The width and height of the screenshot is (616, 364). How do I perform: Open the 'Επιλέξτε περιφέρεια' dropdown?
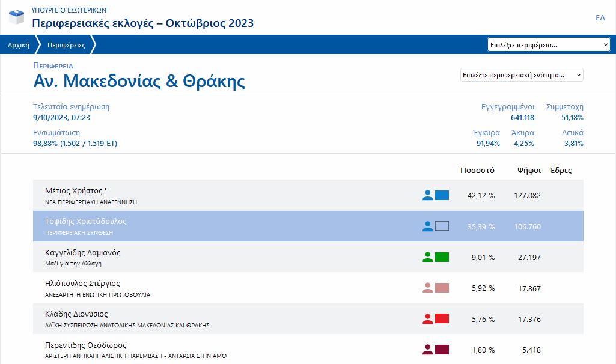click(x=549, y=45)
